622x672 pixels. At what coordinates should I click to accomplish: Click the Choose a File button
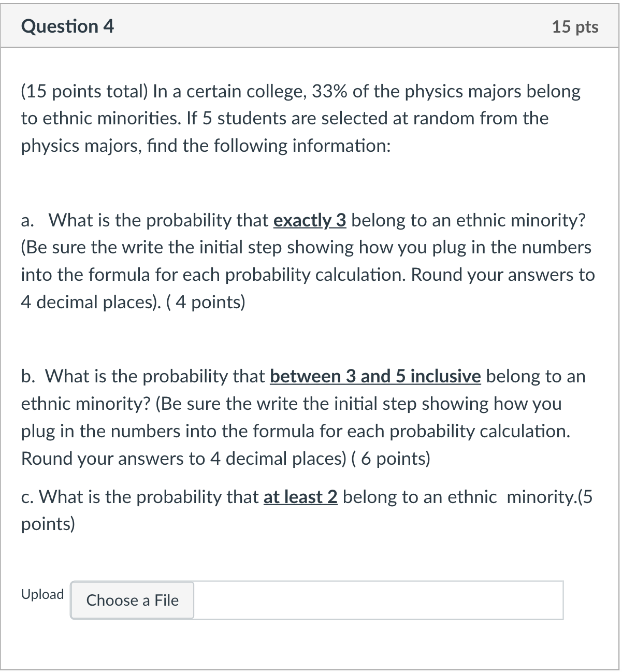(132, 600)
